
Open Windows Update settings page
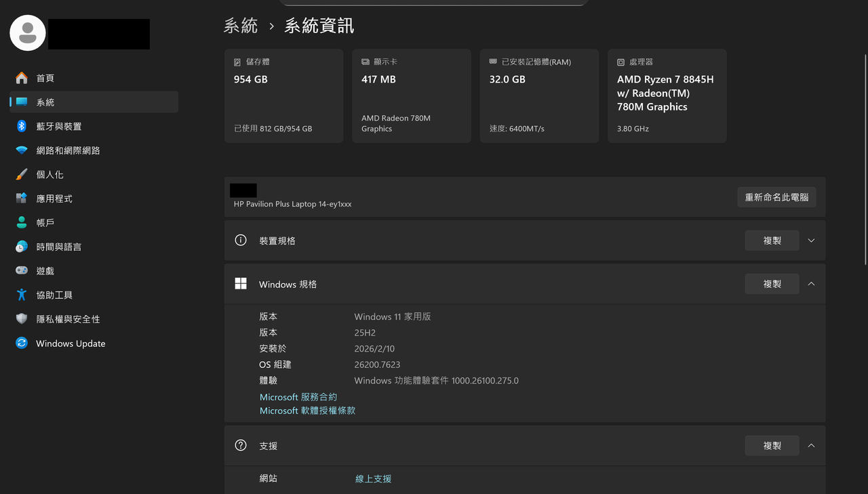pyautogui.click(x=94, y=343)
